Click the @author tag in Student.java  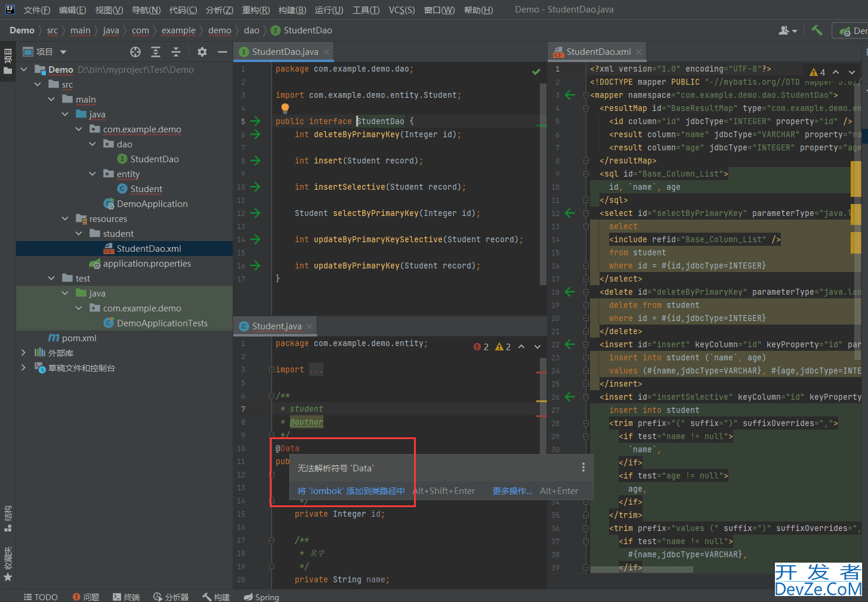coord(307,422)
